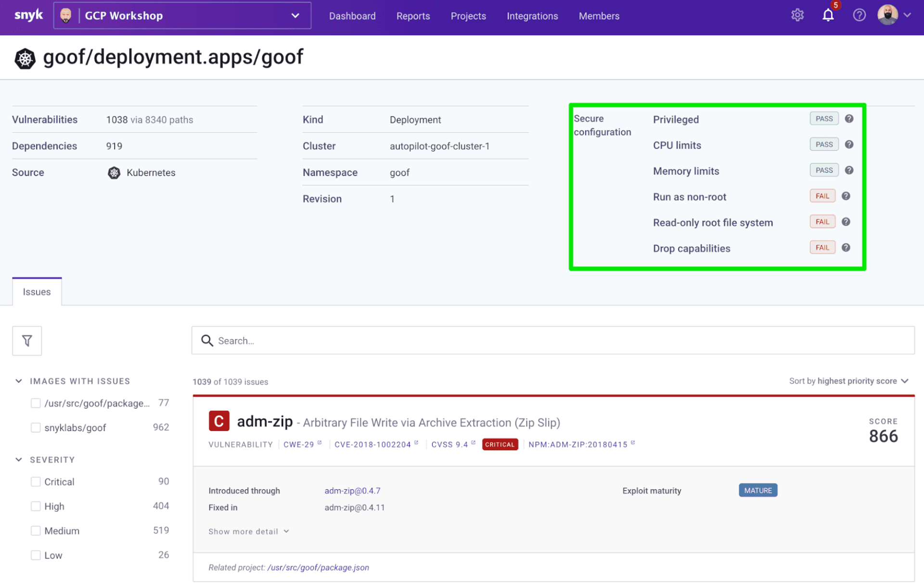Check the snyklabs/goof image filter
Screen dimensions: 924x583
[x=36, y=427]
